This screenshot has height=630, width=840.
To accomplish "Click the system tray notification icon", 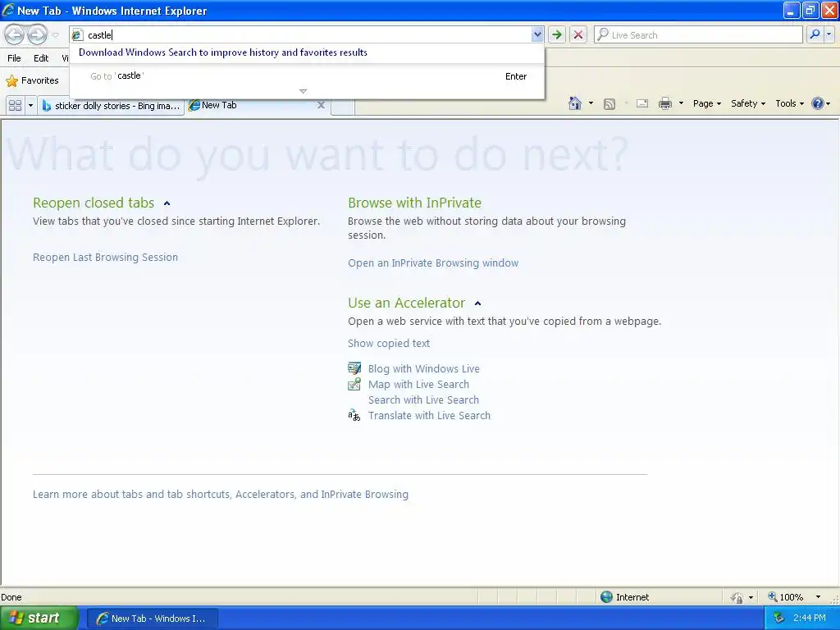I will tap(779, 618).
